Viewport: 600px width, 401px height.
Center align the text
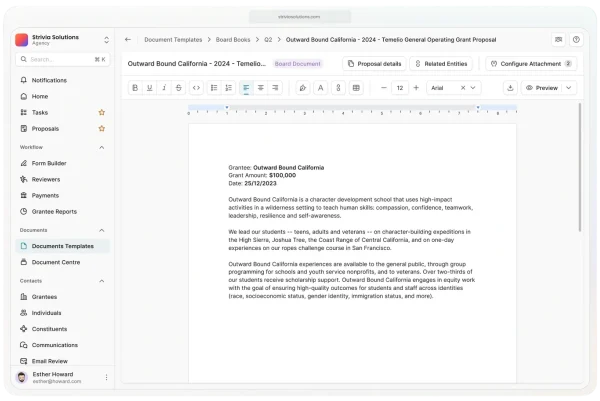click(261, 88)
